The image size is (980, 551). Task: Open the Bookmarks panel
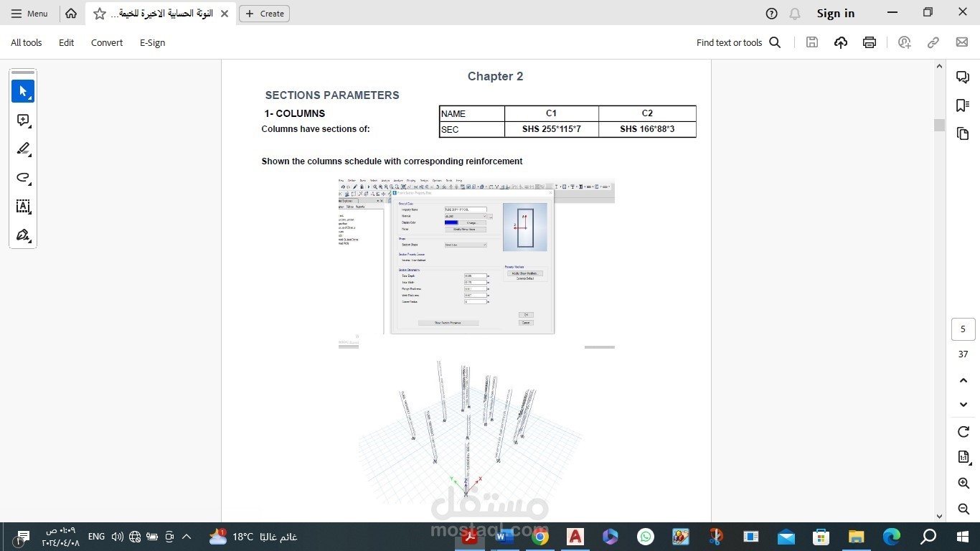[x=963, y=105]
